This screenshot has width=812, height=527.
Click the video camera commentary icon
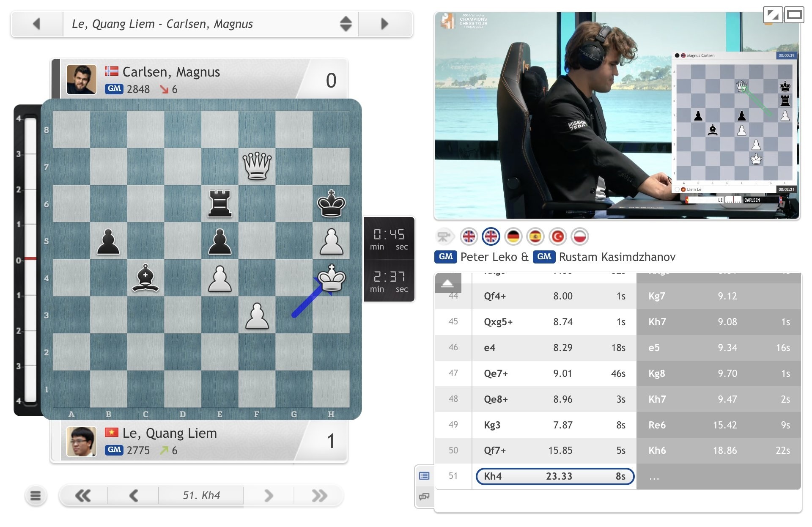coord(444,237)
